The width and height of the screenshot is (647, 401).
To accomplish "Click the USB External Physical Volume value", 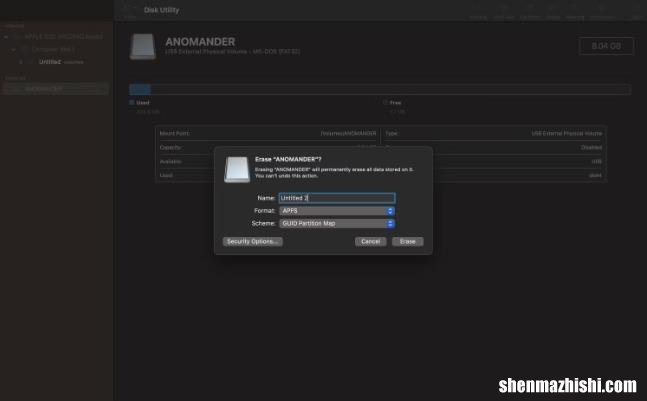I will tap(567, 134).
